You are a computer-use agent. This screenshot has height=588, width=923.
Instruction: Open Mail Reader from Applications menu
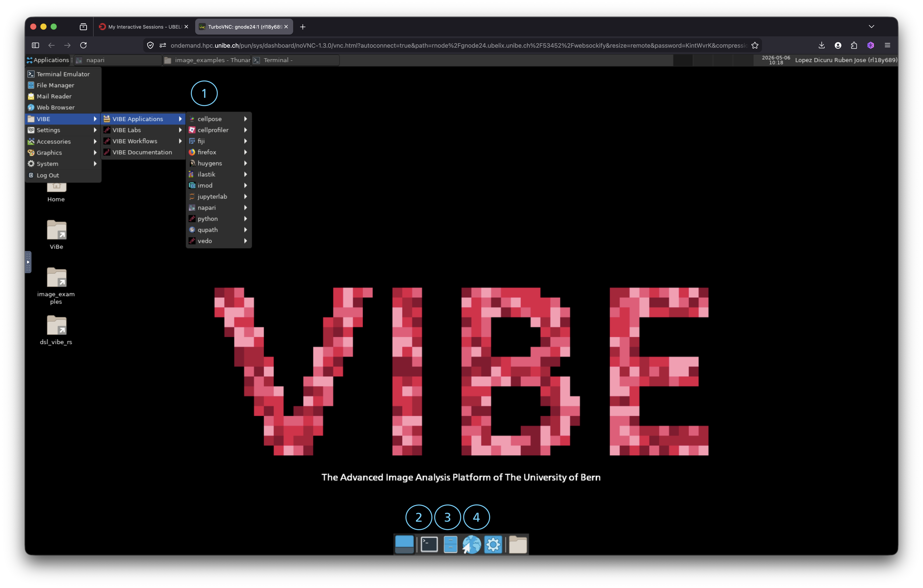tap(63, 96)
